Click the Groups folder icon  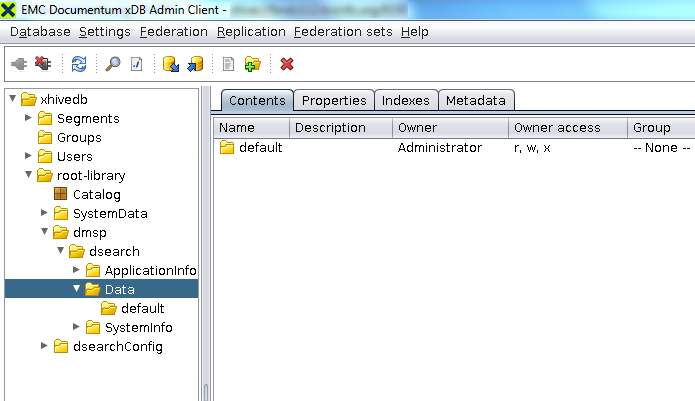tap(45, 137)
